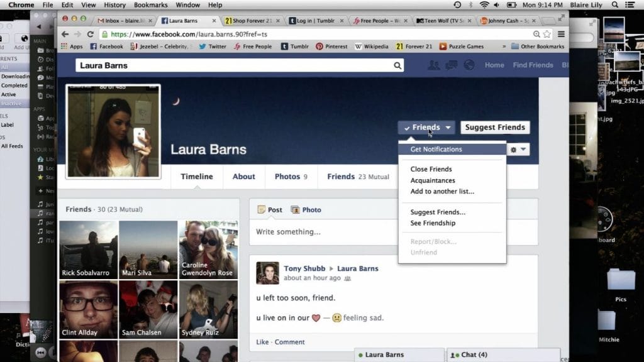
Task: Open the Bookmarks menu in menu bar
Action: coord(151,4)
